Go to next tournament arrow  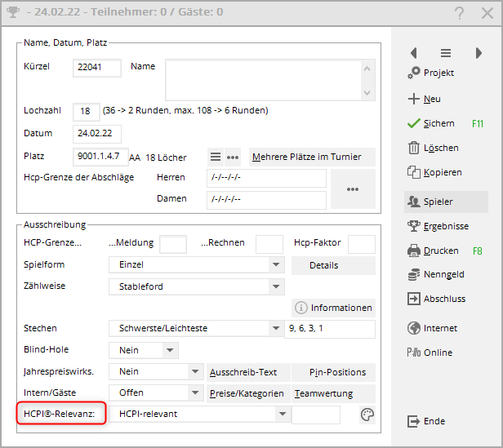[479, 52]
